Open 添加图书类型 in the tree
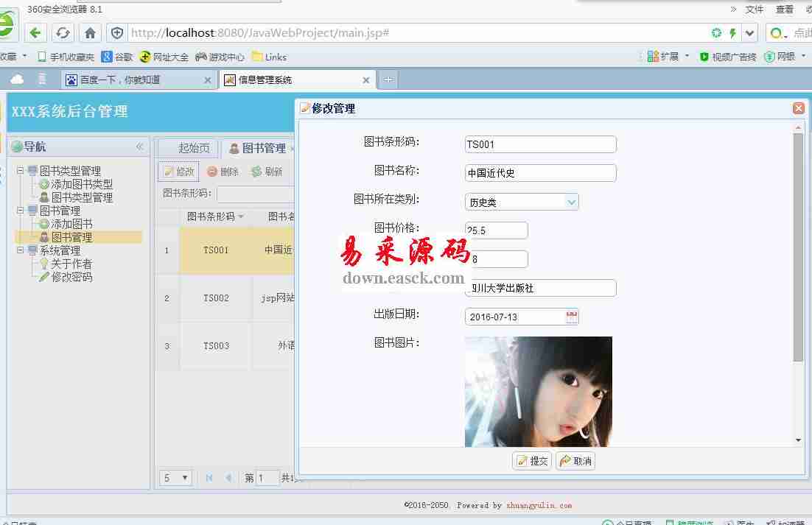Viewport: 812px width, 525px height. [x=81, y=184]
